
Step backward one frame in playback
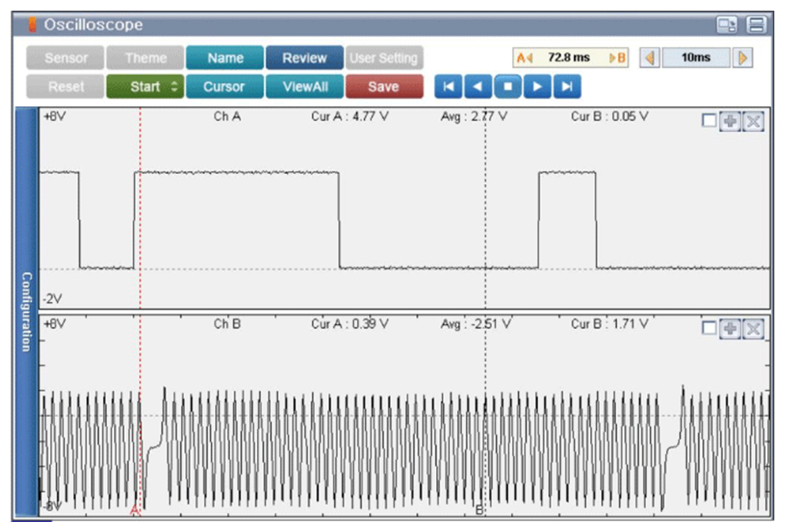(477, 86)
